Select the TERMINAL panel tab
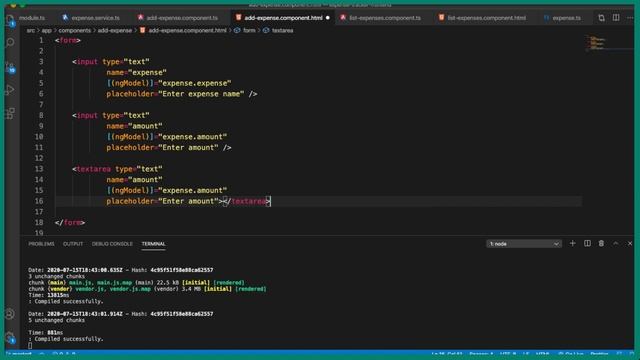Viewport: 640px width, 360px height. [153, 244]
